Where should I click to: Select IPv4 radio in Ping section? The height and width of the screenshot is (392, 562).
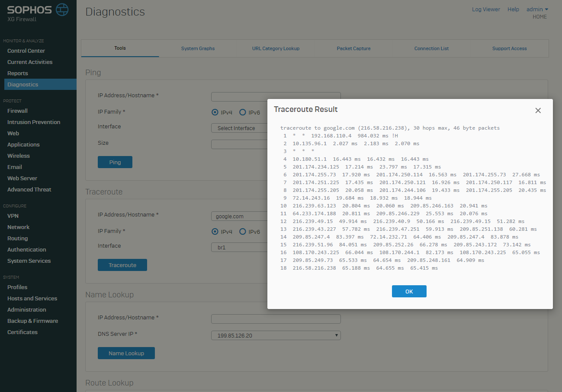coord(215,112)
